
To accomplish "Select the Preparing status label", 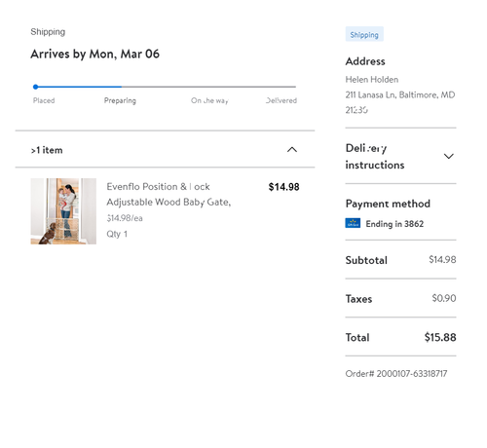I will point(120,100).
